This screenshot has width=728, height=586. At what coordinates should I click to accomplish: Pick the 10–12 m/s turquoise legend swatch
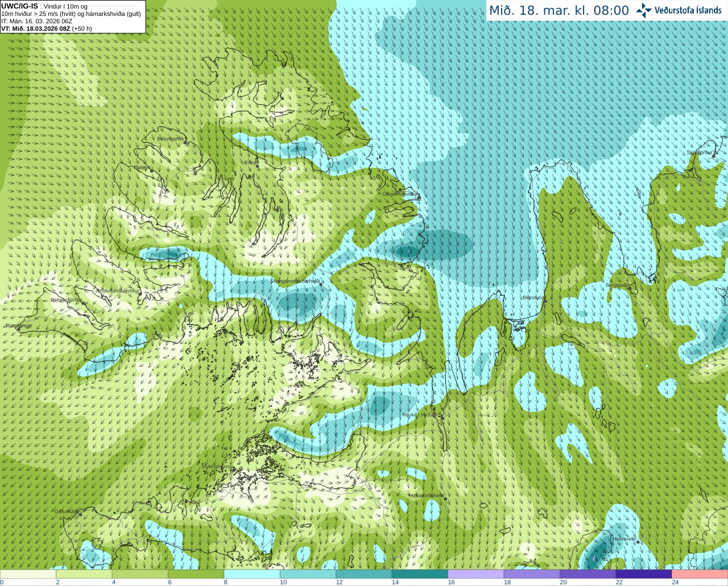tap(308, 574)
